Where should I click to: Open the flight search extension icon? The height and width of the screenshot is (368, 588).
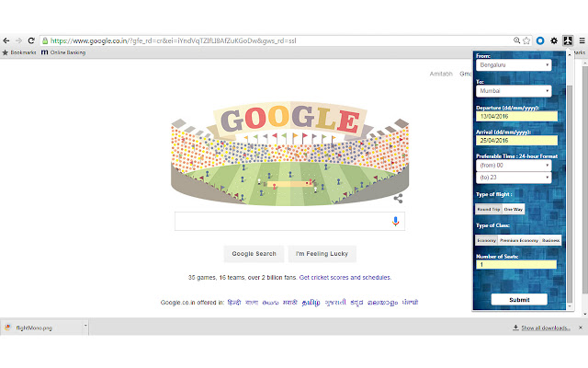(568, 40)
